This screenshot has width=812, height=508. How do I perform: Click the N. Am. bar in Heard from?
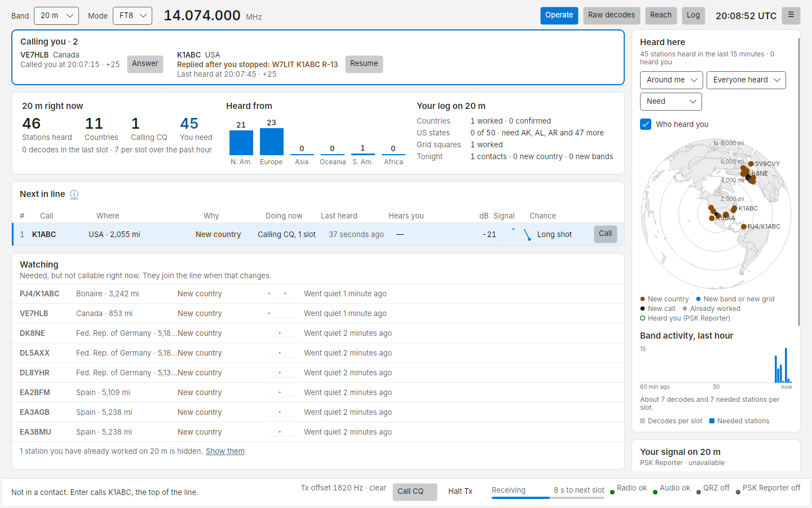[241, 143]
